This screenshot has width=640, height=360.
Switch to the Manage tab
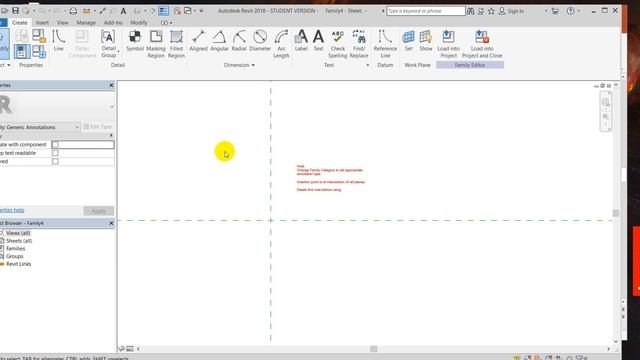pos(86,23)
